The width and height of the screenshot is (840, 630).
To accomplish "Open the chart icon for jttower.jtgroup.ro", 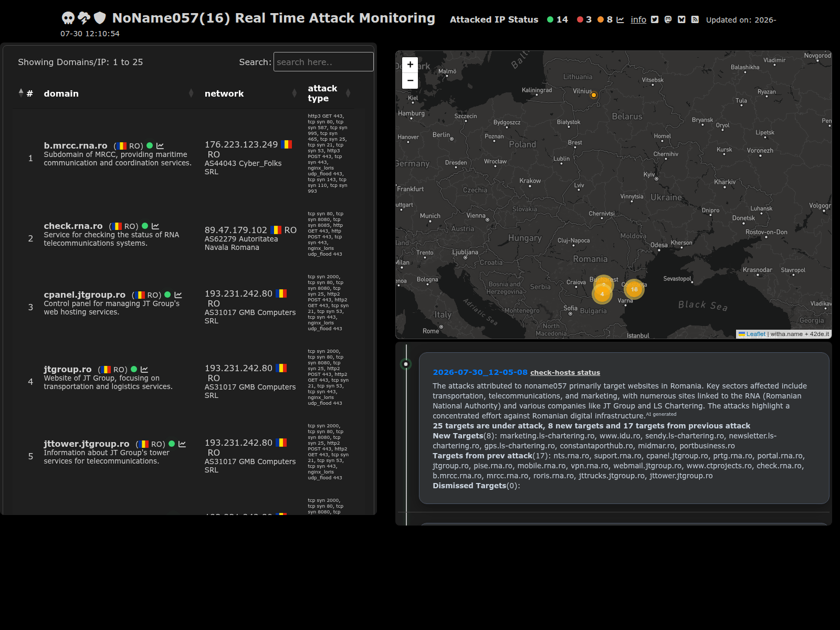I will point(182,444).
